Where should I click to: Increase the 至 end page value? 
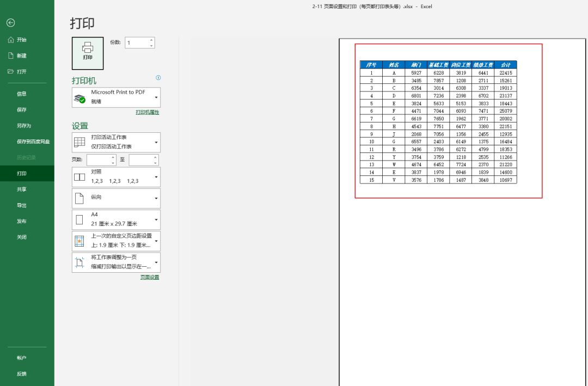point(155,157)
